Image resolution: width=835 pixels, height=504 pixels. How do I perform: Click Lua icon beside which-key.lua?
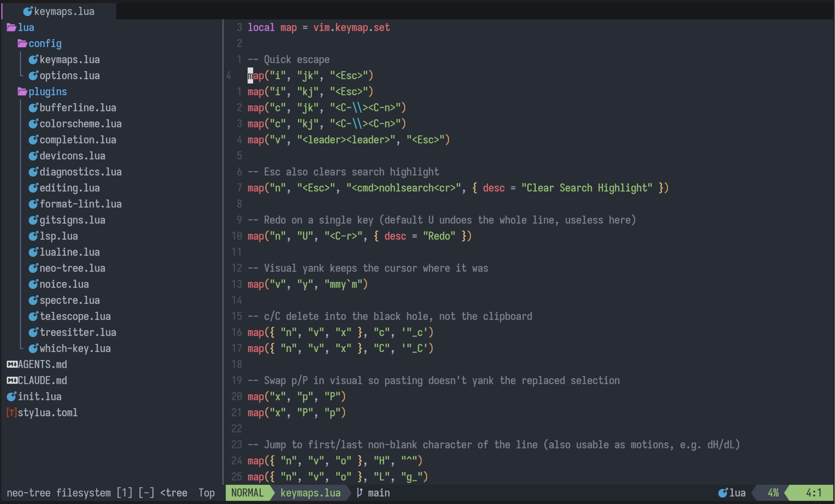pyautogui.click(x=33, y=348)
